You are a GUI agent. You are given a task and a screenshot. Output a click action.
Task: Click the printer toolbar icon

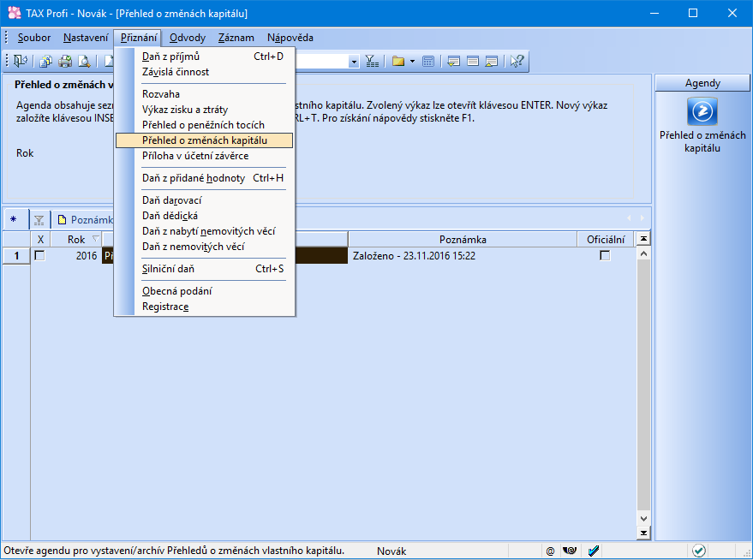(65, 61)
